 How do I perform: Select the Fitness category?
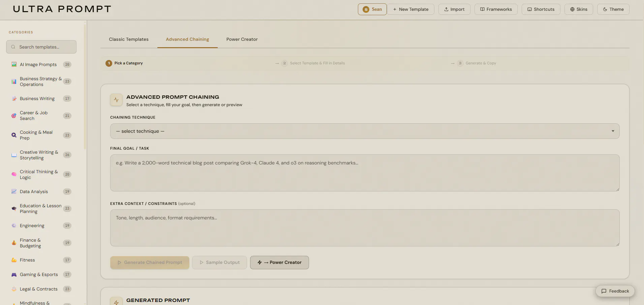[41, 260]
